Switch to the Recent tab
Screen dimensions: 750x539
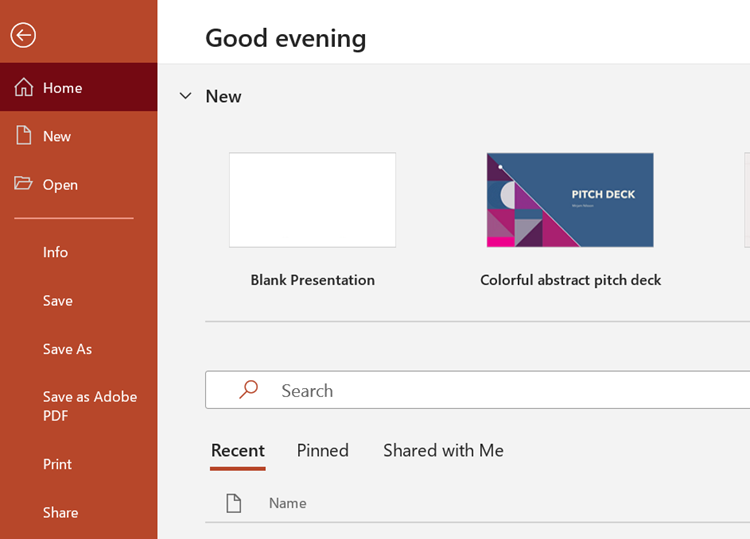(x=238, y=450)
